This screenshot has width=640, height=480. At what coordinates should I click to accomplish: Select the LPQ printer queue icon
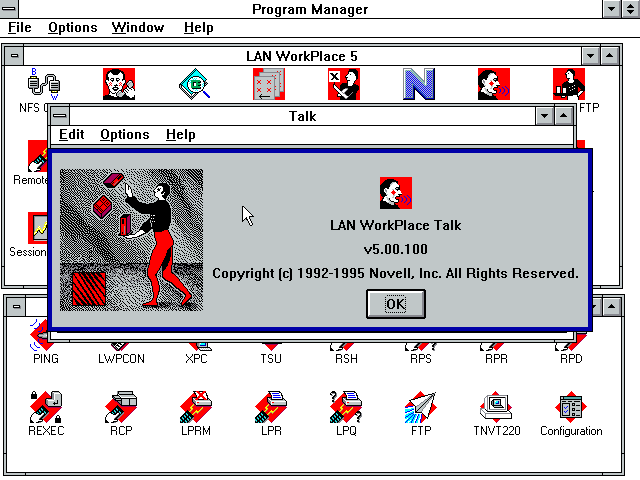[x=346, y=407]
